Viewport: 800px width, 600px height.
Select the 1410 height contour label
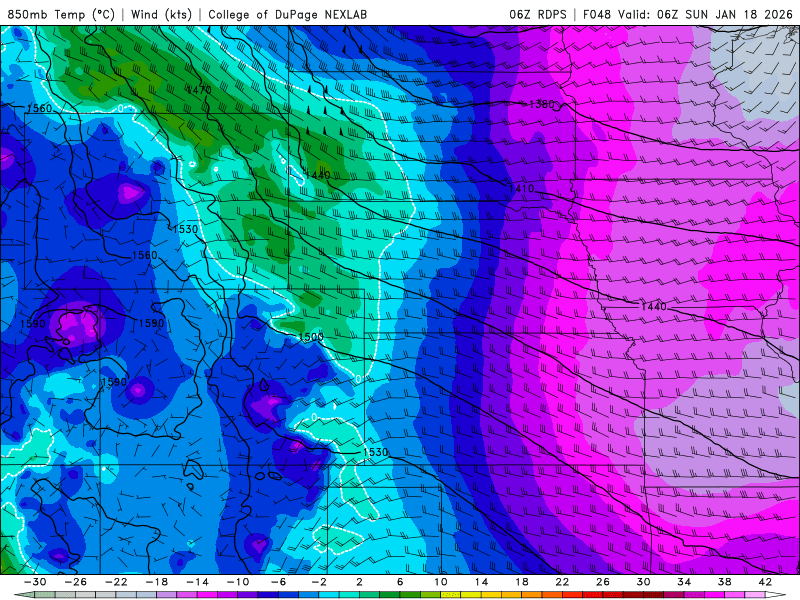tap(521, 188)
